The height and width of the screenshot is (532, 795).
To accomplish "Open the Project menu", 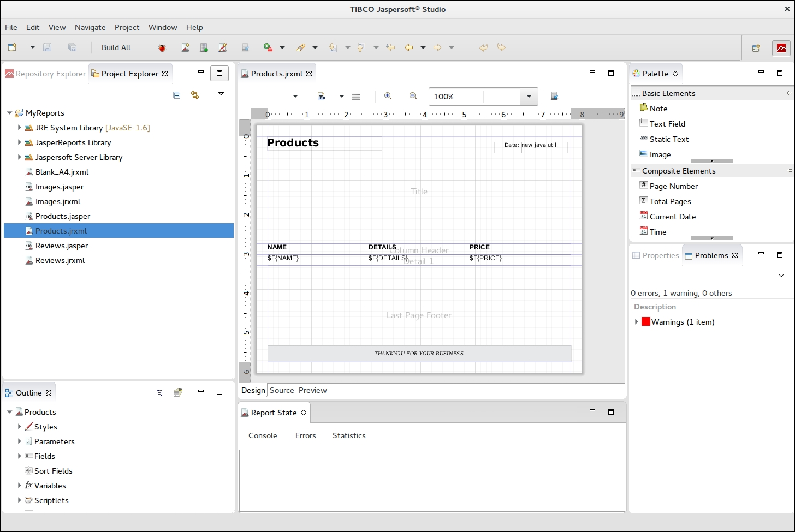I will [x=127, y=27].
